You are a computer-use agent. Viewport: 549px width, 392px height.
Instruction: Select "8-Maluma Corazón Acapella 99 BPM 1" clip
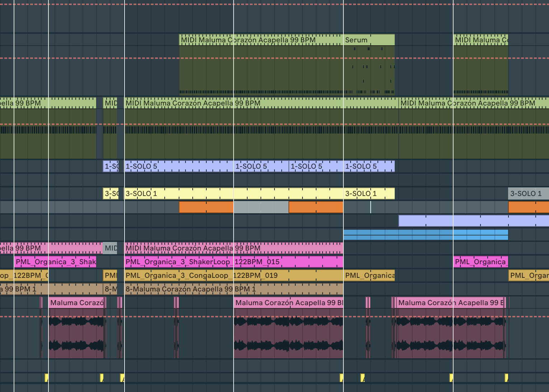pyautogui.click(x=234, y=289)
